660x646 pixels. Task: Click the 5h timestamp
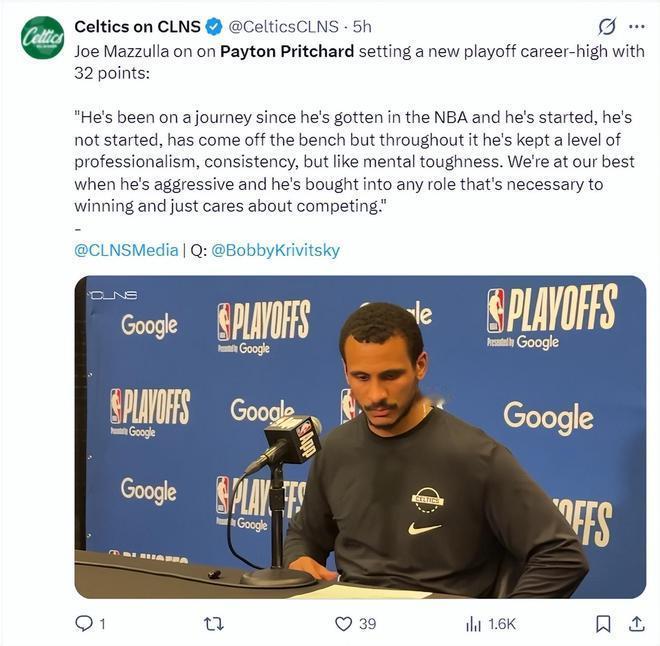point(362,27)
